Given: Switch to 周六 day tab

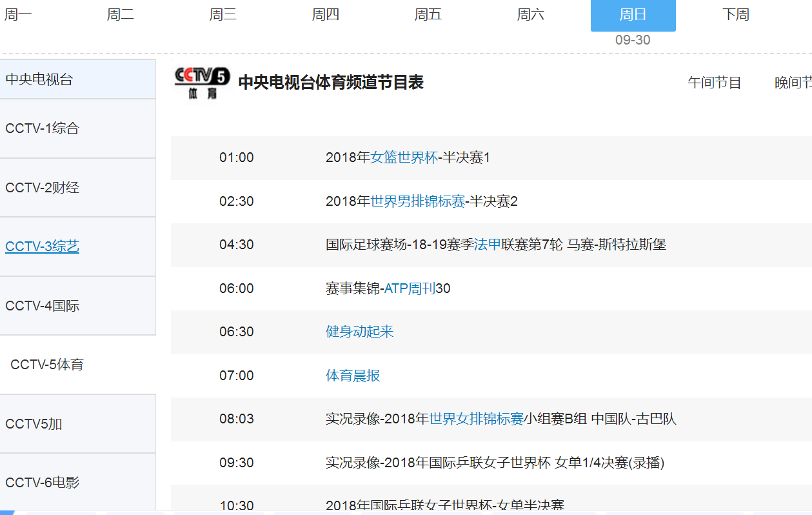Looking at the screenshot, I should click(531, 14).
